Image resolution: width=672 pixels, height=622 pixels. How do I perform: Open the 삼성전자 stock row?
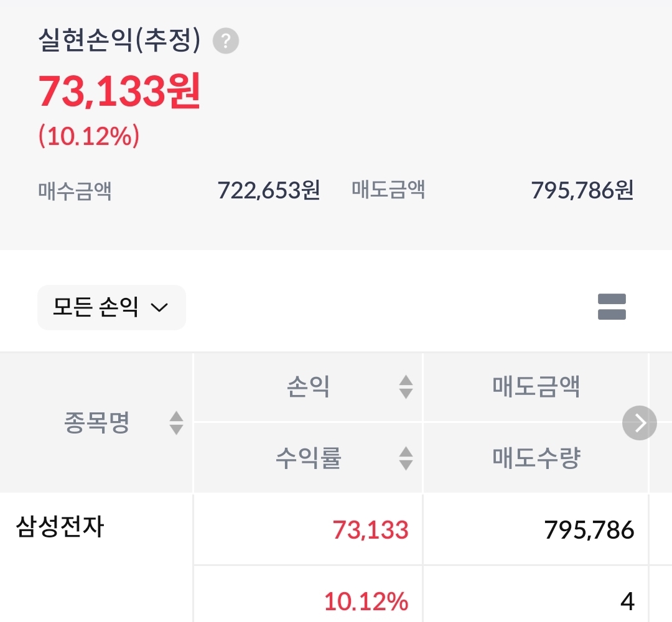point(60,527)
